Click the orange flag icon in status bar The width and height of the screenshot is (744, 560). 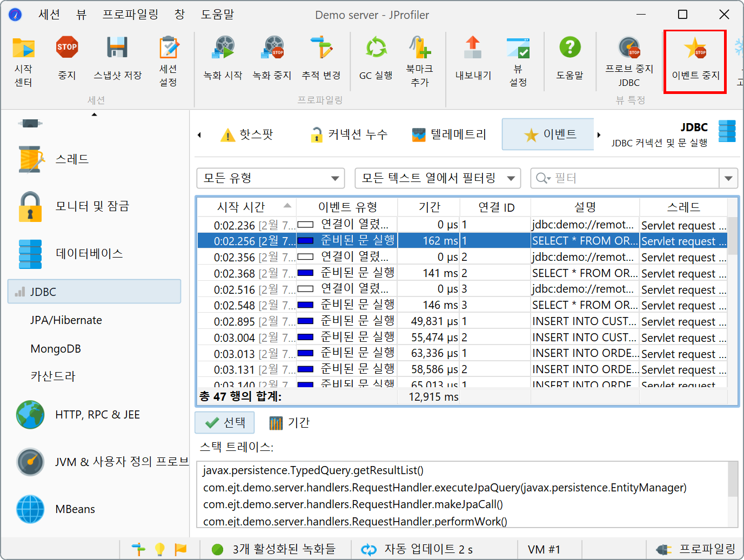(x=180, y=549)
